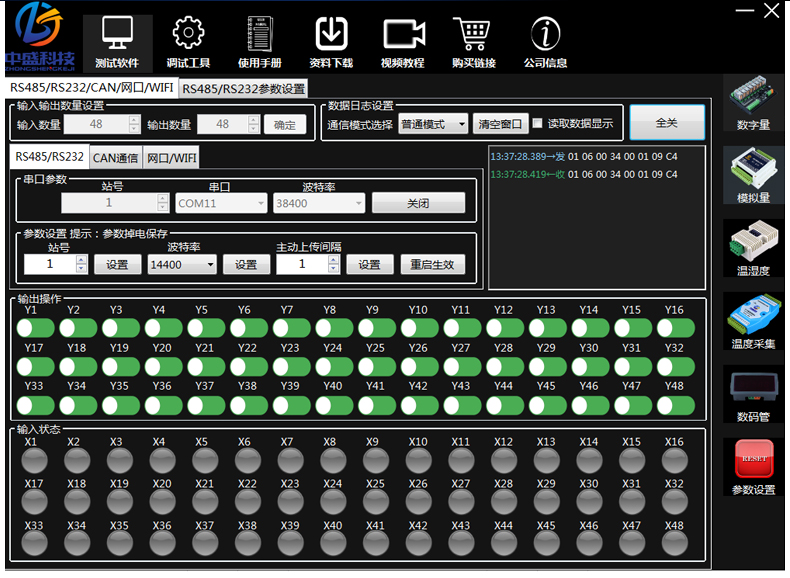Select the 温湿度 device icon in sidebar

point(753,244)
